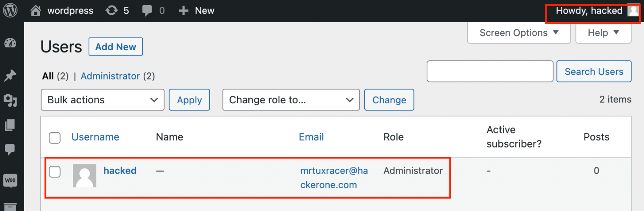The height and width of the screenshot is (211, 644).
Task: Filter users by Administrator link
Action: (x=110, y=76)
